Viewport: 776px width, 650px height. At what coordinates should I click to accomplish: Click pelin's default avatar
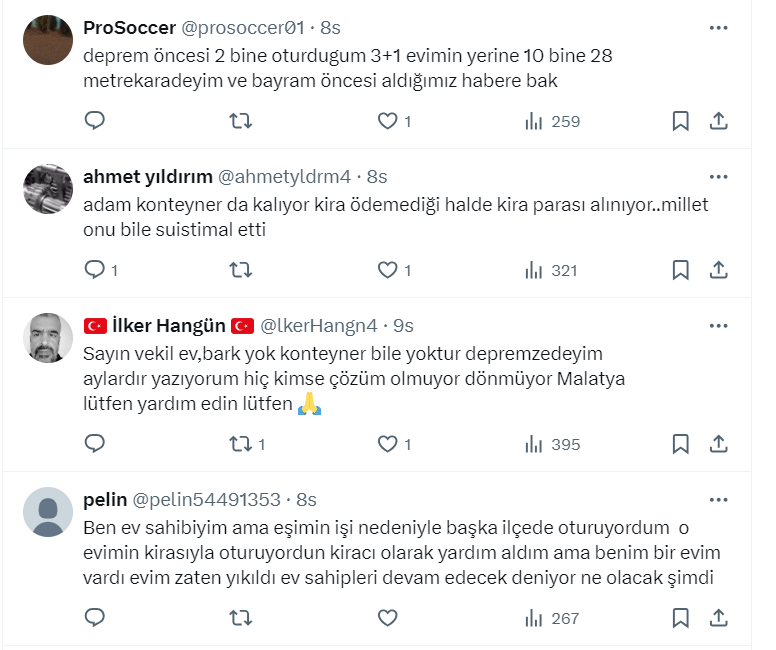tap(47, 512)
